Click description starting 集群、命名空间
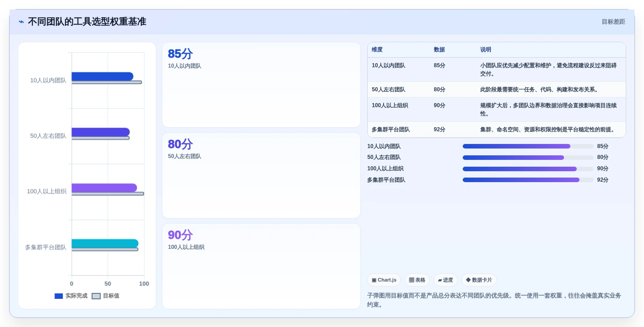 [x=548, y=129]
